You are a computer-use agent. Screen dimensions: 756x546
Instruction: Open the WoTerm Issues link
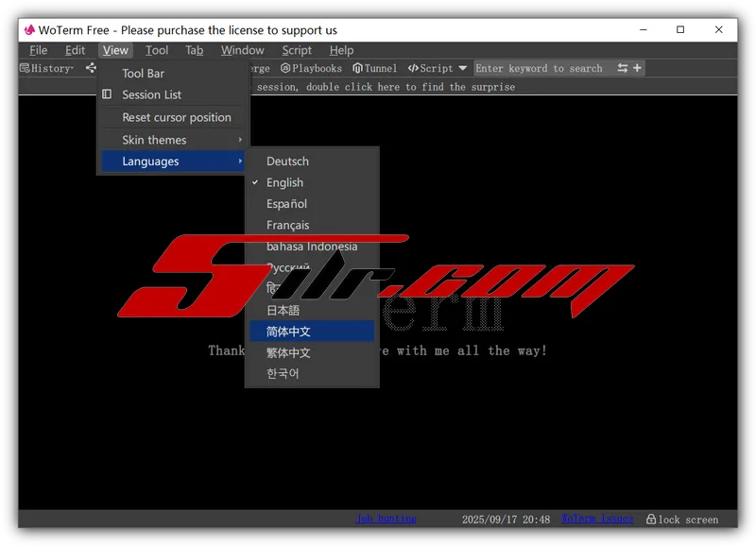[597, 519]
